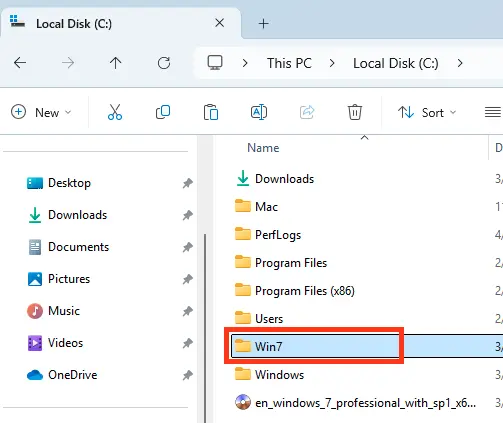Image resolution: width=503 pixels, height=423 pixels.
Task: Open a new tab with plus button
Action: point(263,24)
